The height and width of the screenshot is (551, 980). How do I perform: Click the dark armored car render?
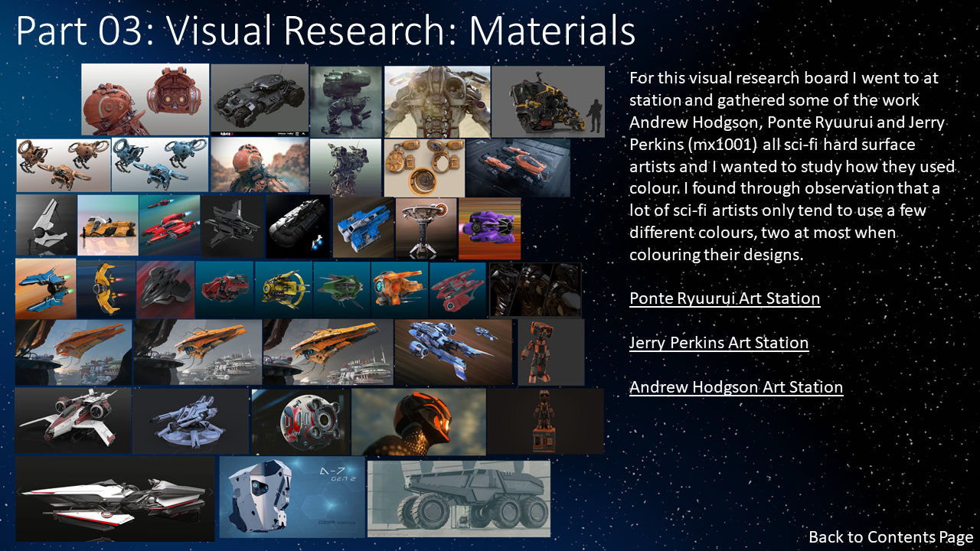pos(259,99)
